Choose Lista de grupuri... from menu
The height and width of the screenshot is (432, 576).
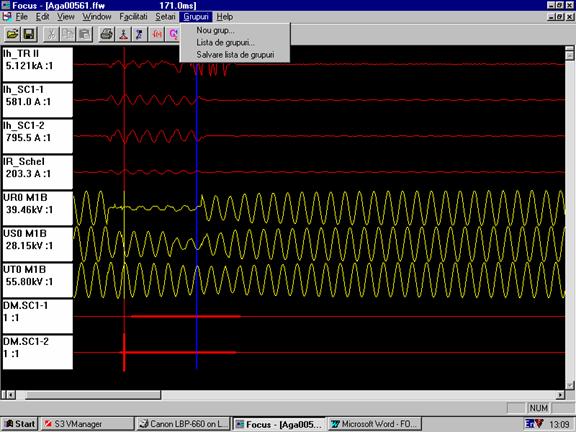225,43
